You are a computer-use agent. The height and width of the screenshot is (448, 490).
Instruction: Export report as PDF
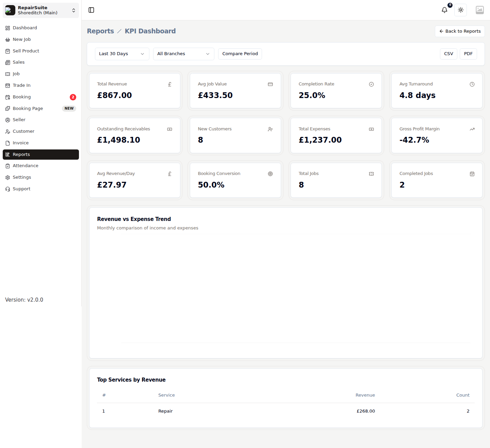(x=468, y=54)
